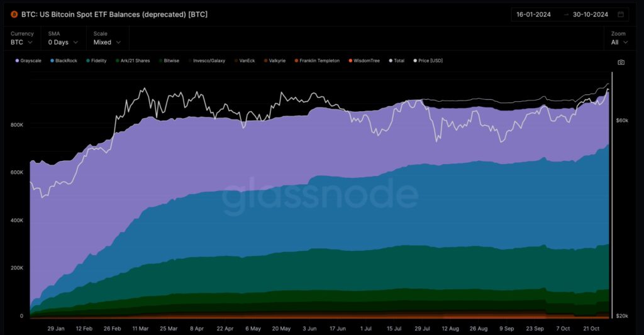Toggle Valkyrie series in legend
This screenshot has width=644, height=335.
pos(275,61)
